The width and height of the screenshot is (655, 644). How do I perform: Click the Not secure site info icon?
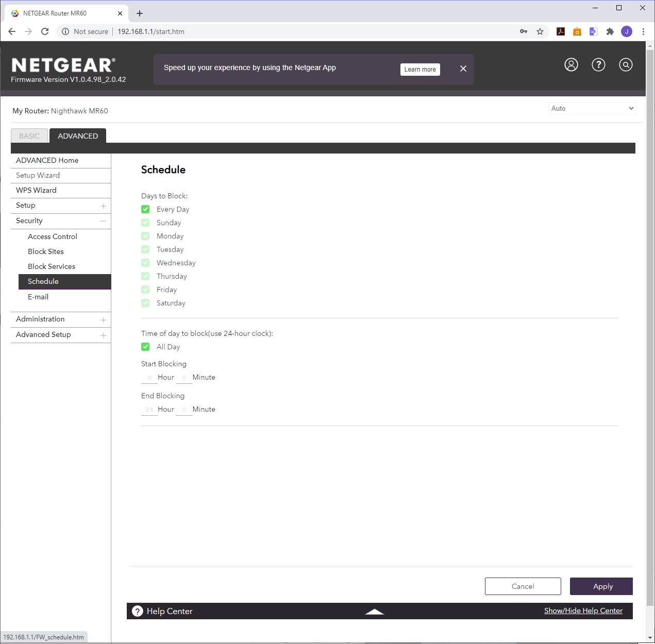click(x=65, y=31)
